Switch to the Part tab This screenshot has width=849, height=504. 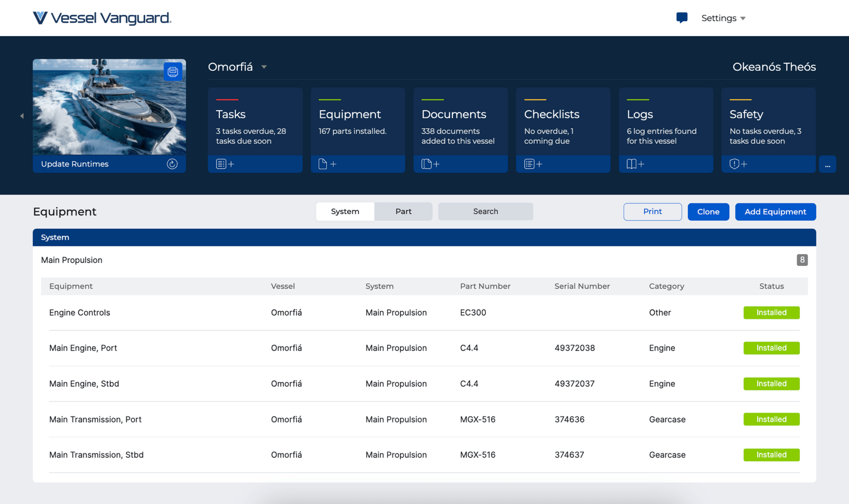click(403, 211)
